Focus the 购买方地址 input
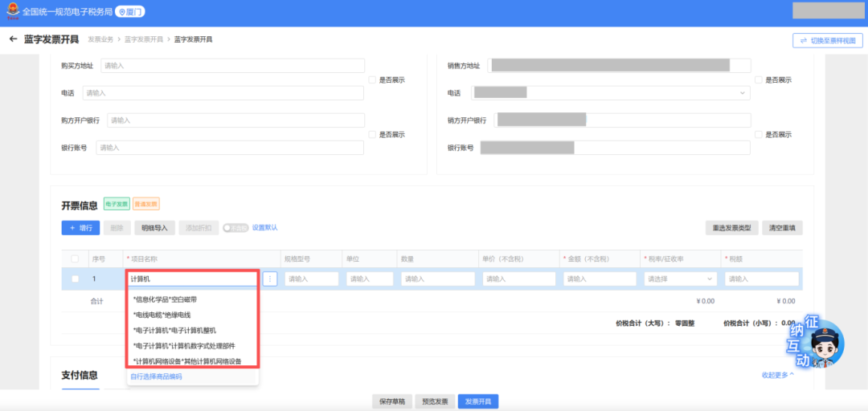This screenshot has height=411, width=868. 232,66
